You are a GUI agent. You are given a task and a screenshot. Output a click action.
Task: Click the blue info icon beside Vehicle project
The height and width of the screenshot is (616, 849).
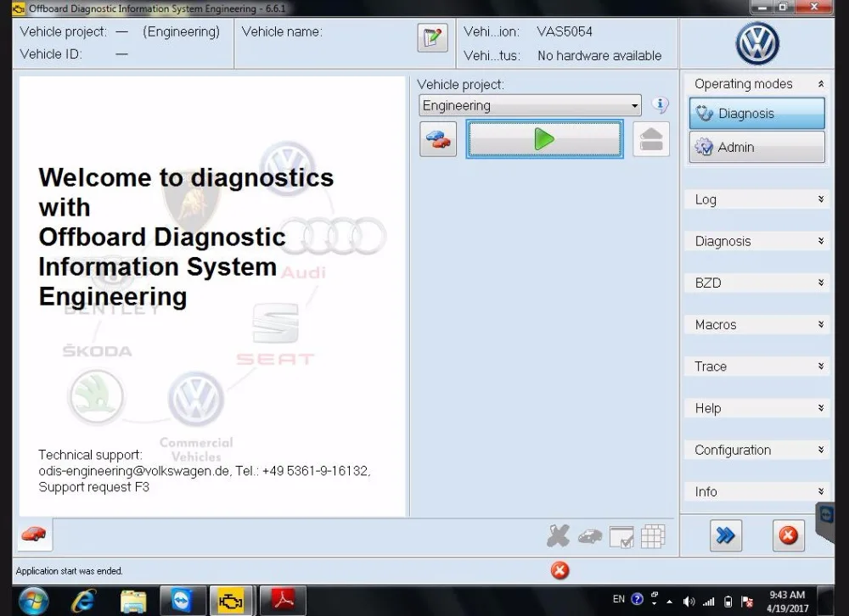tap(660, 104)
